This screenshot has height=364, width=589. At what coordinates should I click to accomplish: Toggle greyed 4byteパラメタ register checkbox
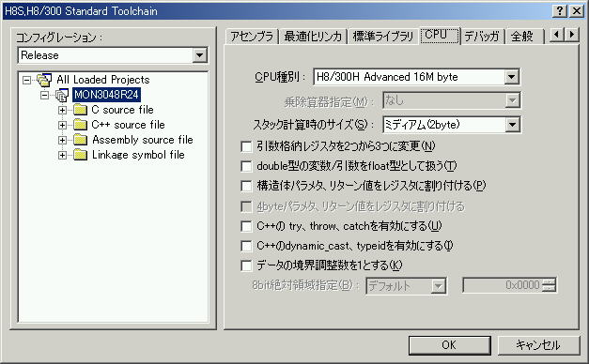pyautogui.click(x=246, y=206)
